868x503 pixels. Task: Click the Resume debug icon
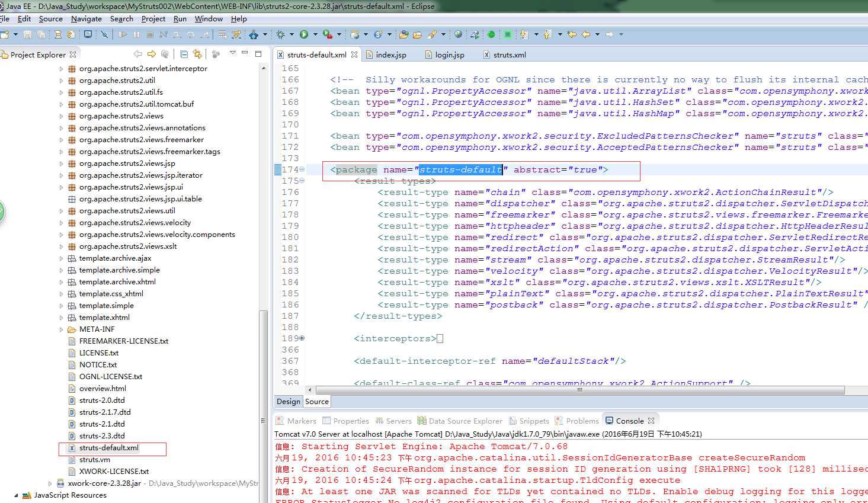(x=123, y=34)
